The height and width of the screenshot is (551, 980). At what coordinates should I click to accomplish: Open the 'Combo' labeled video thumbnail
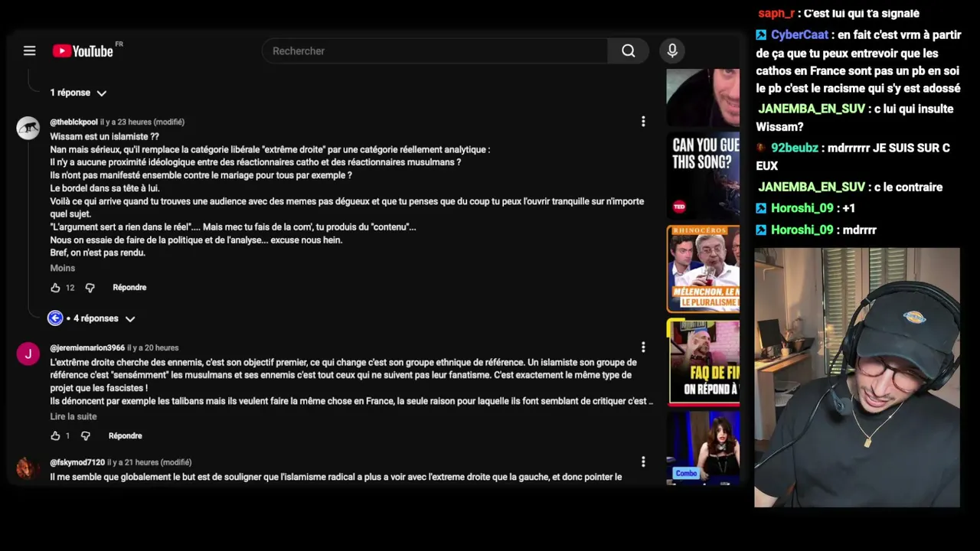pos(703,448)
